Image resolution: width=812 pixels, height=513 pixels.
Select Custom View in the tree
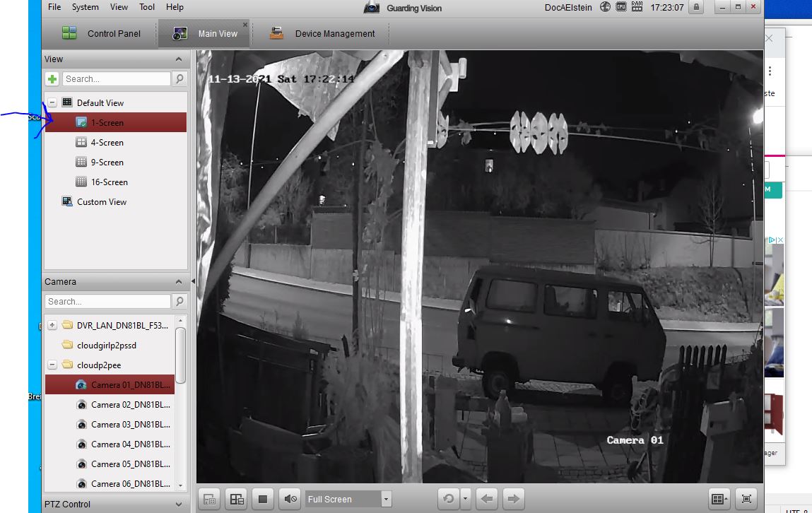coord(102,202)
